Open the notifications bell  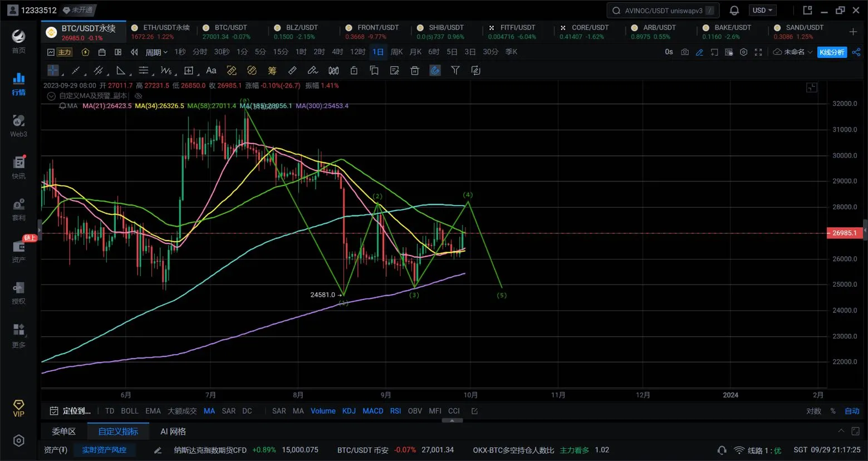pos(734,10)
